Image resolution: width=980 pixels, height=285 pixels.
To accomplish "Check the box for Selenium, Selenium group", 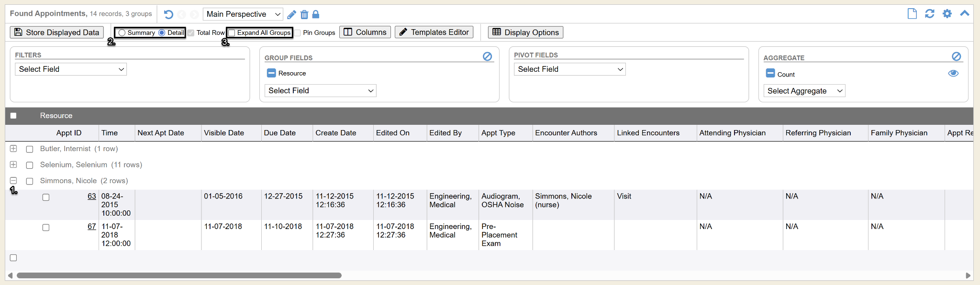I will tap(30, 165).
